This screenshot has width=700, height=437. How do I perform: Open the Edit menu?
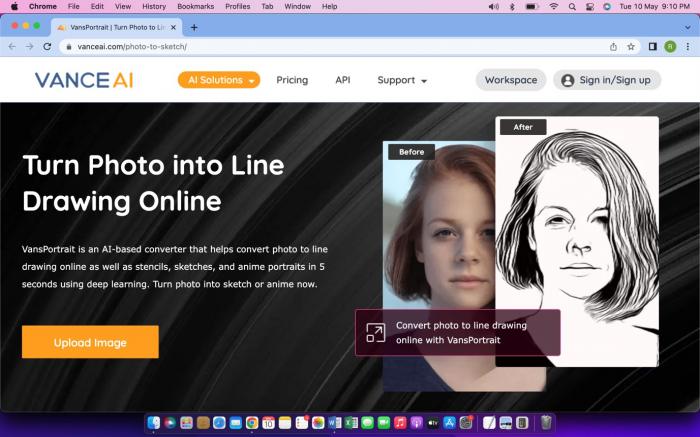click(97, 6)
